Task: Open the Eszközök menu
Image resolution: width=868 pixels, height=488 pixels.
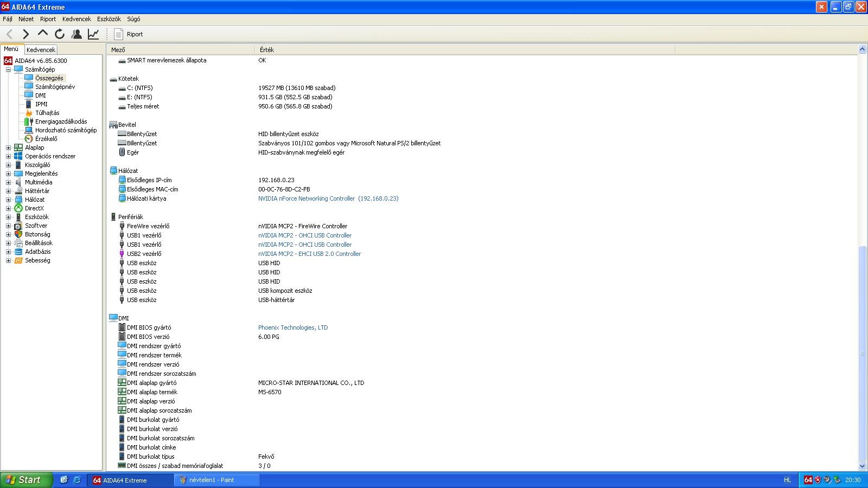Action: pyautogui.click(x=109, y=19)
